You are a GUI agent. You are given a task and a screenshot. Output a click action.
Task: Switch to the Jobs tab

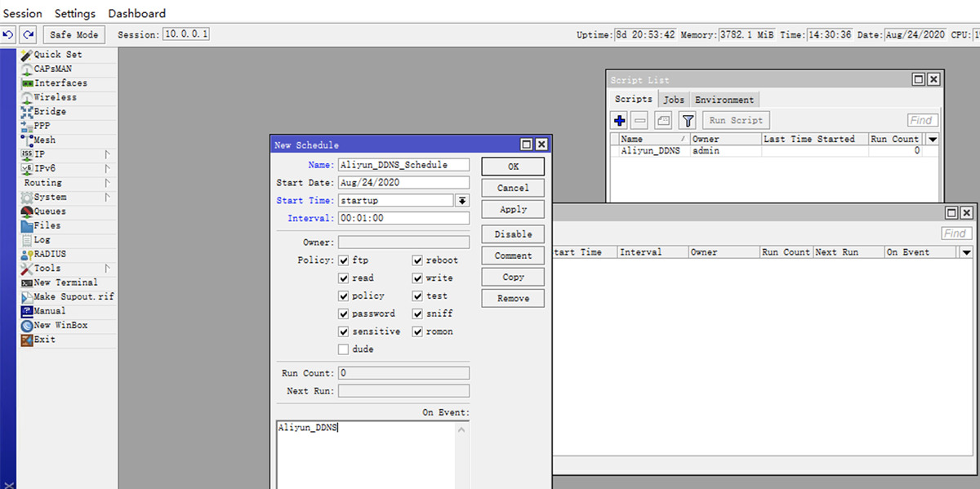(x=674, y=100)
